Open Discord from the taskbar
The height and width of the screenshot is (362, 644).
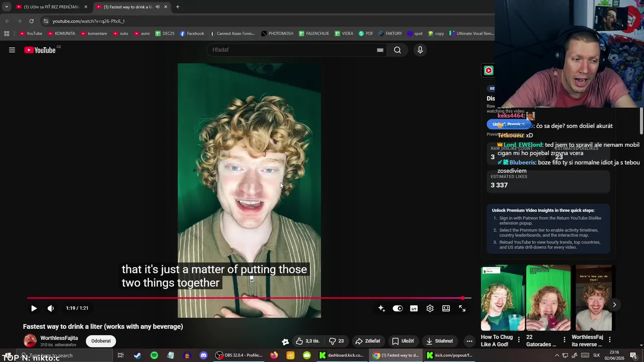click(203, 355)
